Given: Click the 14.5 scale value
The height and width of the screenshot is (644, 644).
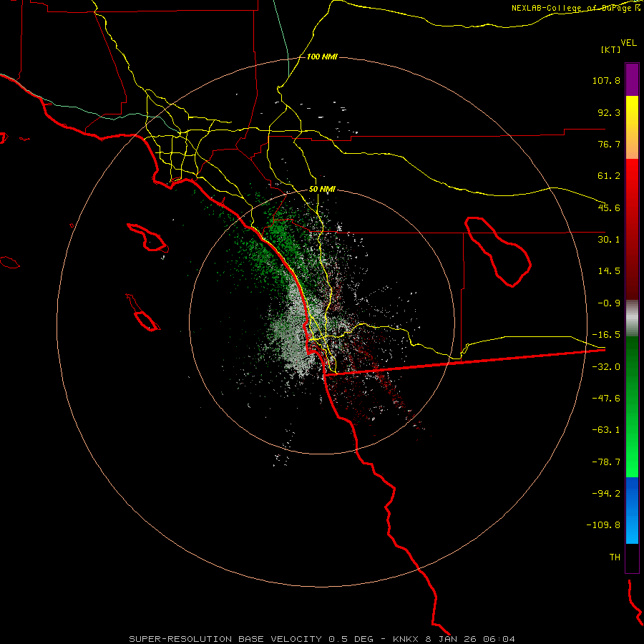Looking at the screenshot, I should [x=609, y=271].
